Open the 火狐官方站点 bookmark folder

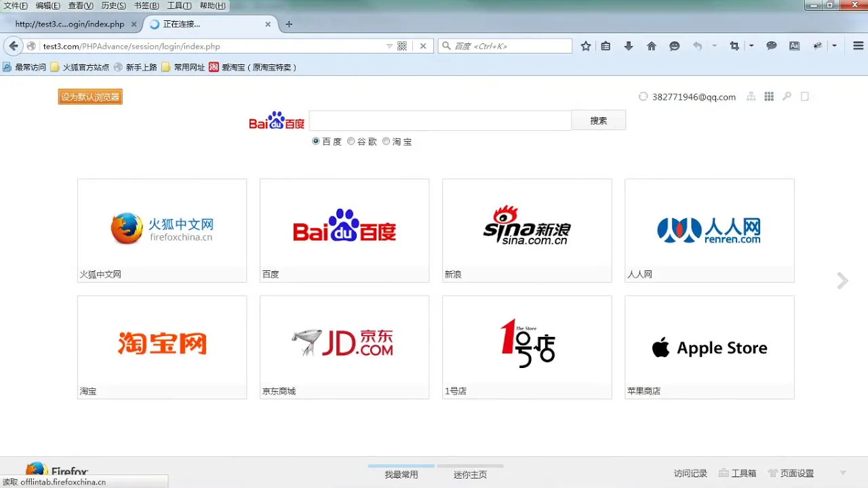click(x=80, y=67)
